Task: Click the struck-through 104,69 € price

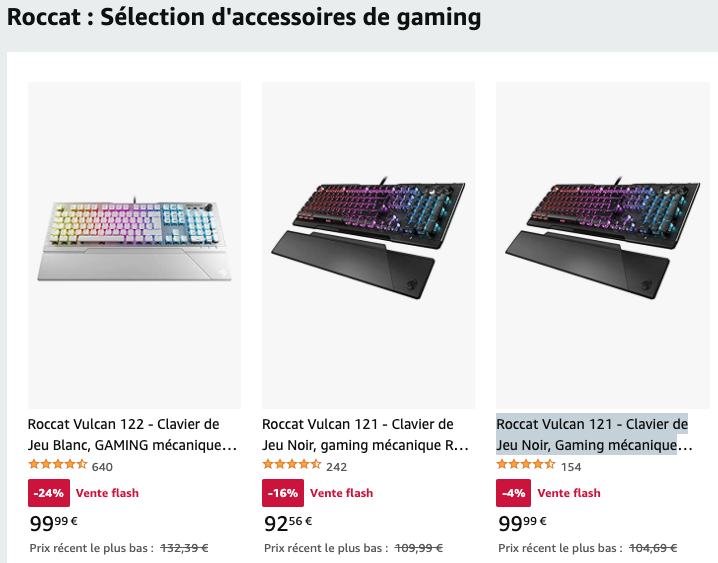Action: pos(652,548)
